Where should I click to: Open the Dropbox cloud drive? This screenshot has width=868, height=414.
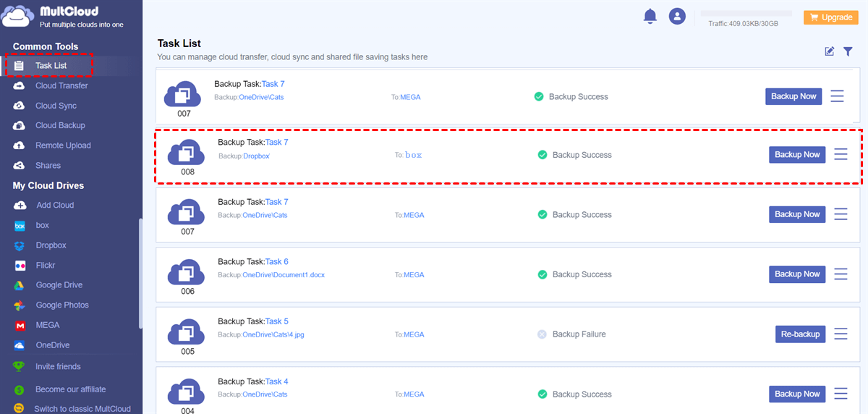[51, 245]
